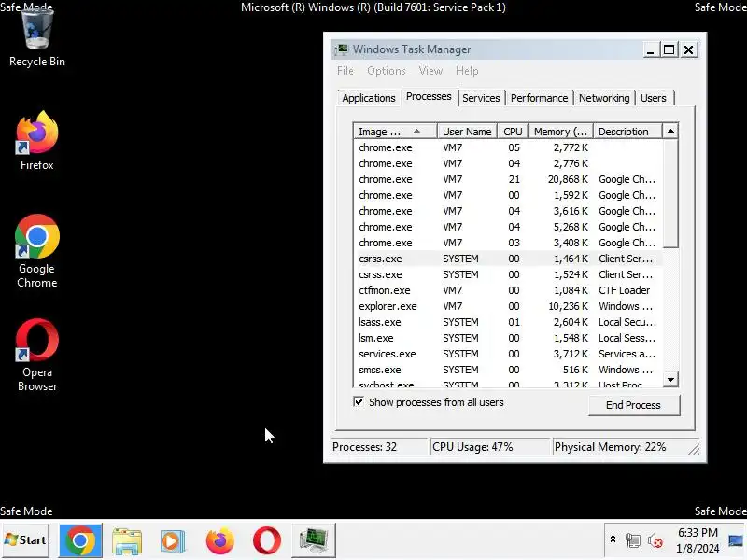The image size is (747, 560).
Task: Switch to the Processes tab
Action: click(x=429, y=97)
